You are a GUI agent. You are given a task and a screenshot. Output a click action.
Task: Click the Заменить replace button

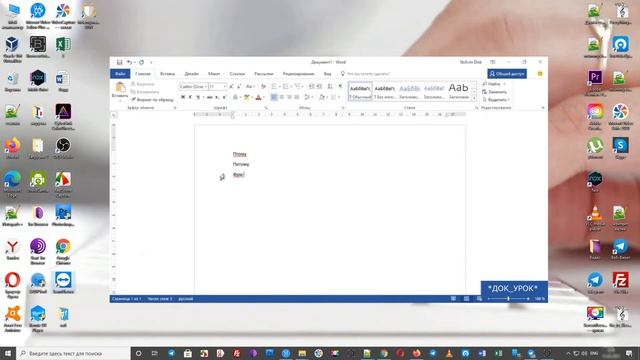tap(495, 92)
